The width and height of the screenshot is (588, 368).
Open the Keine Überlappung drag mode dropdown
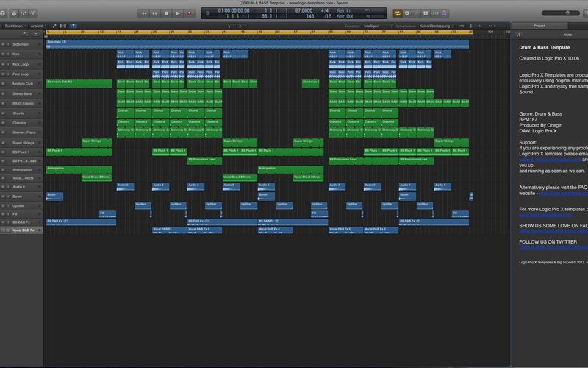(437, 26)
